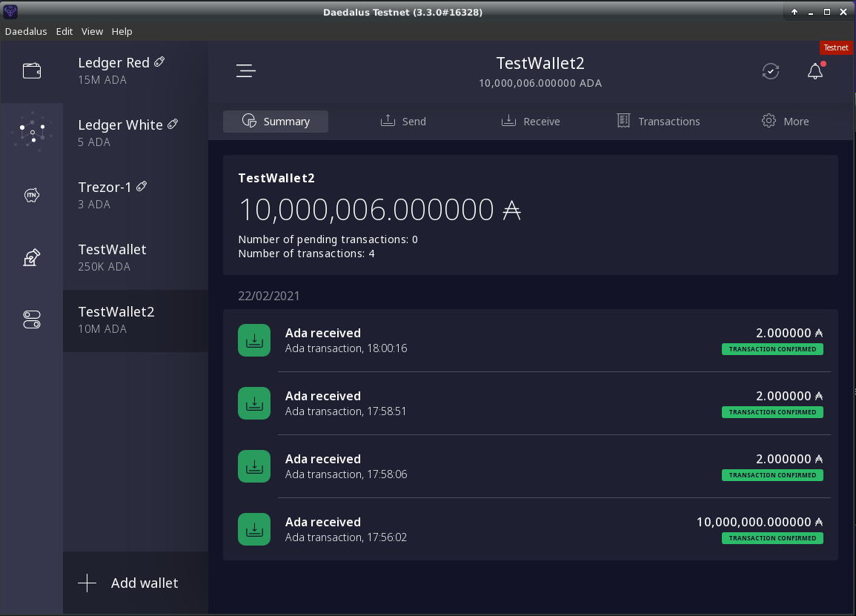
Task: Click the 17:56:02 transaction's confirmed badge
Action: coord(772,538)
